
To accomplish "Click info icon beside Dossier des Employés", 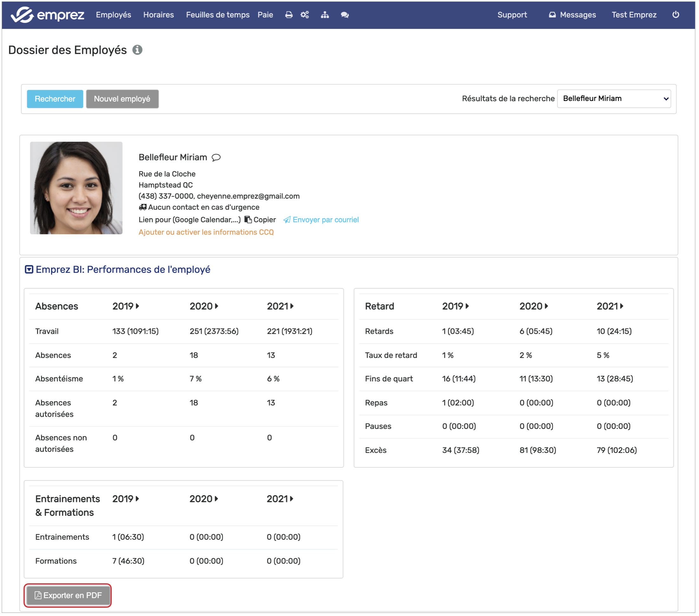I will tap(137, 50).
